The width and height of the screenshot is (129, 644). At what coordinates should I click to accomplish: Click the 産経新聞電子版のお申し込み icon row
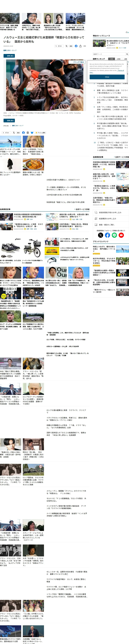(x=111, y=213)
